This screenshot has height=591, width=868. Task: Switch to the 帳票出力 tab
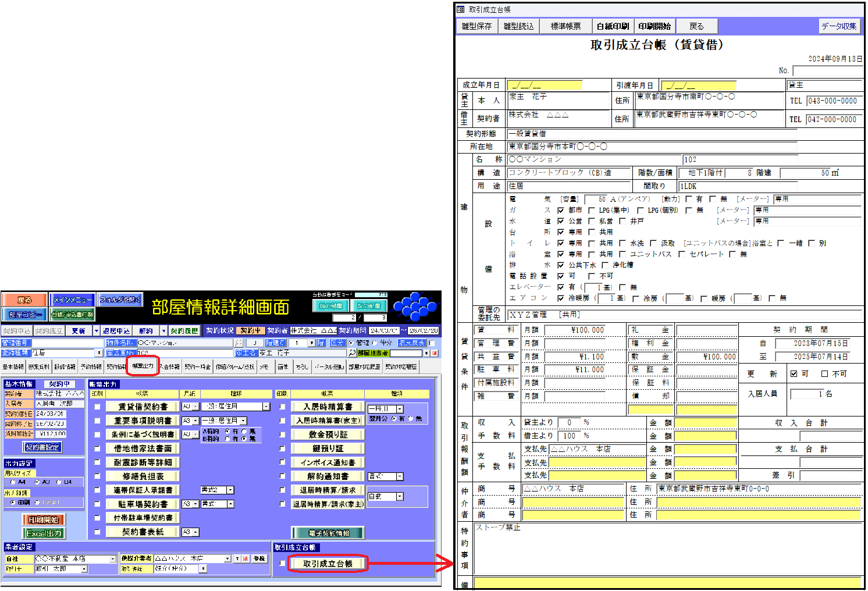[143, 366]
